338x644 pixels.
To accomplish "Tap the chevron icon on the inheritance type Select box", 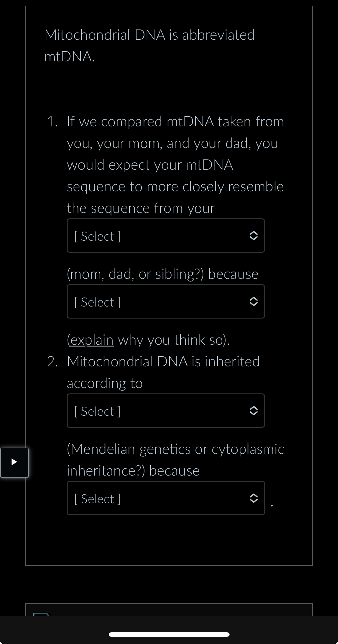I will tap(254, 411).
